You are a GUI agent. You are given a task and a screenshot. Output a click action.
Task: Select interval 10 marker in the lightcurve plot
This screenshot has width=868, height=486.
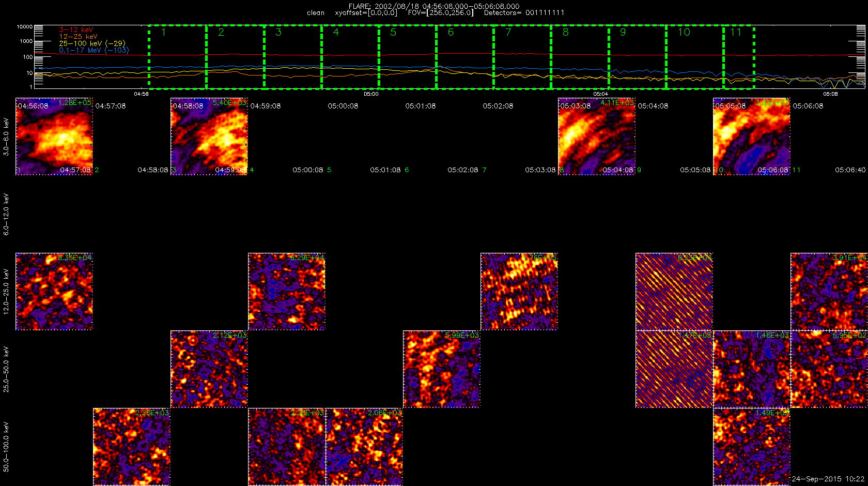[x=684, y=33]
